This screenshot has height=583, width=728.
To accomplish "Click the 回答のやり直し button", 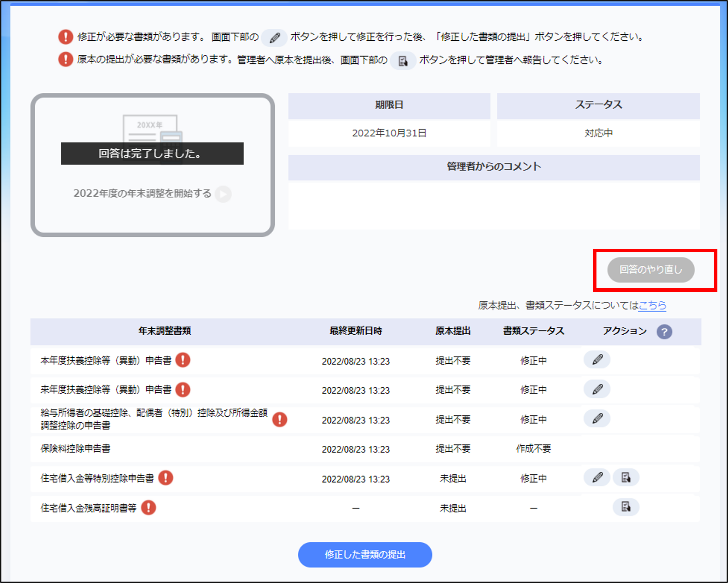I will 651,270.
